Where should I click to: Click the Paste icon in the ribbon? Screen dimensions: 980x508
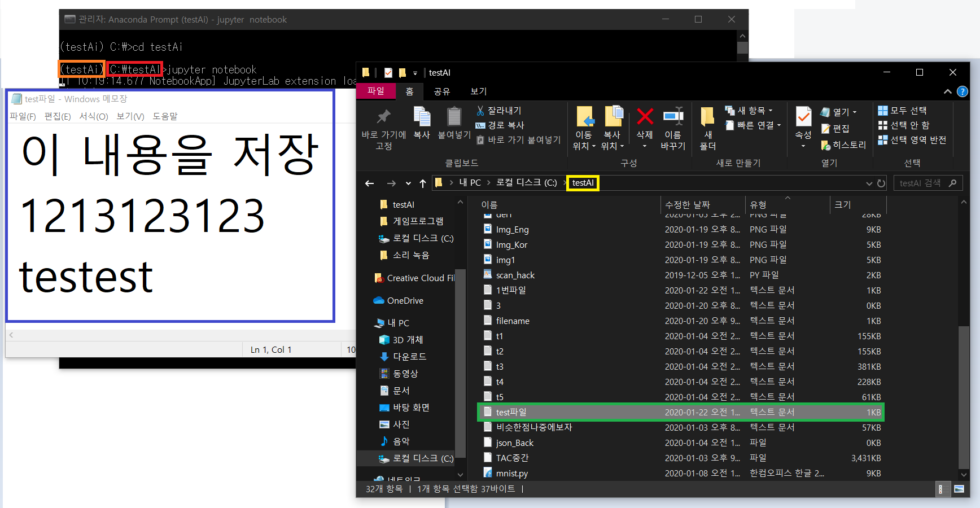(454, 117)
